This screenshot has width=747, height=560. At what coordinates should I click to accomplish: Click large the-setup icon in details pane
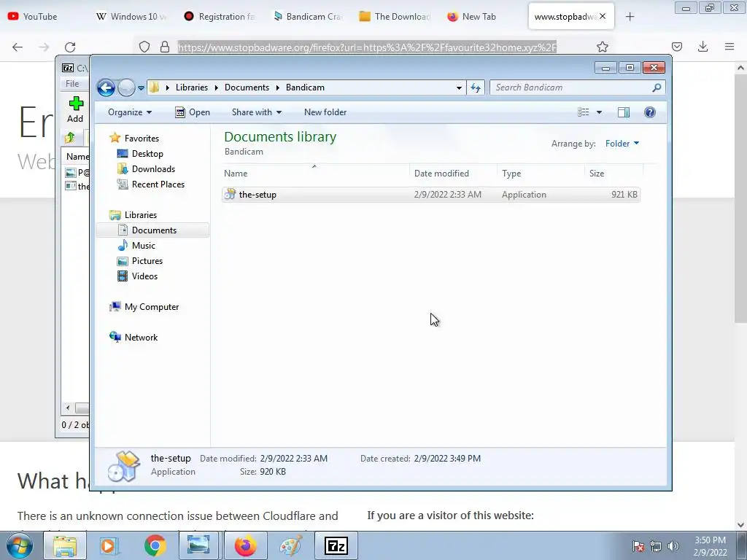[x=124, y=466]
